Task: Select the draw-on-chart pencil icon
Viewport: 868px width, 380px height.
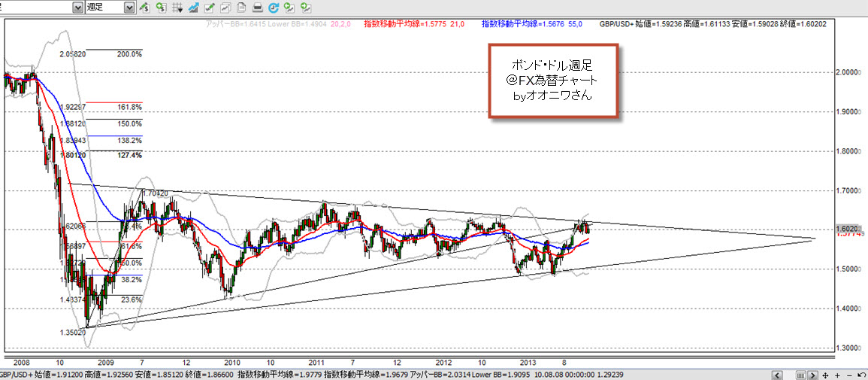Action: tap(210, 8)
